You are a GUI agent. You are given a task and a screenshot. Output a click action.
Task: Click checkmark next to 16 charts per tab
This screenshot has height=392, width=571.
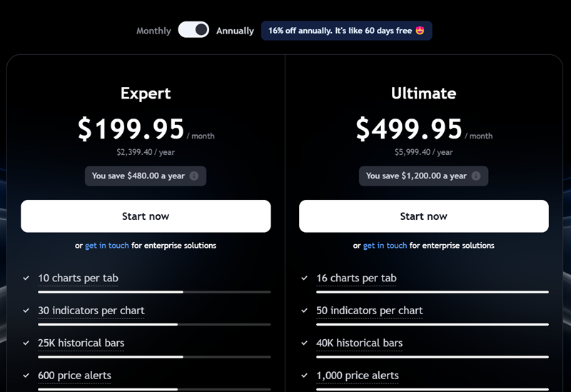[305, 278]
